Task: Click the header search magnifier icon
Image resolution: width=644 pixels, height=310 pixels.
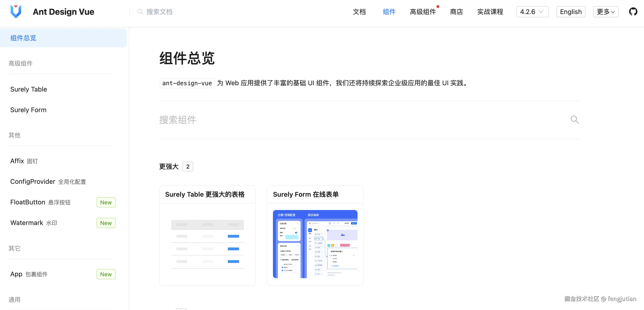Action: coord(140,12)
